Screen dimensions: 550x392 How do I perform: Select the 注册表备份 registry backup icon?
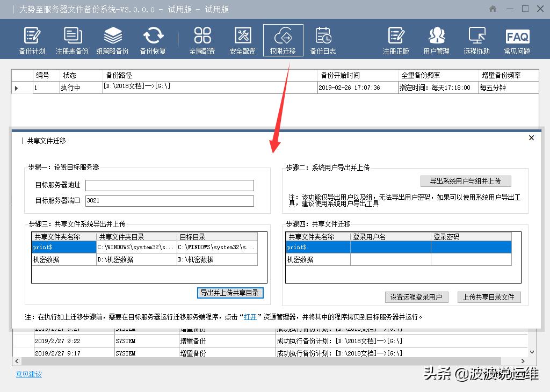click(73, 39)
